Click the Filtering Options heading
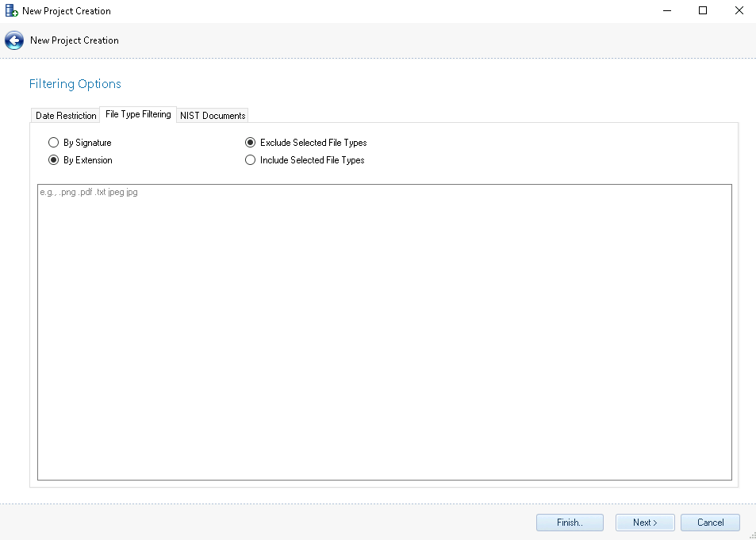756x540 pixels. [x=75, y=84]
